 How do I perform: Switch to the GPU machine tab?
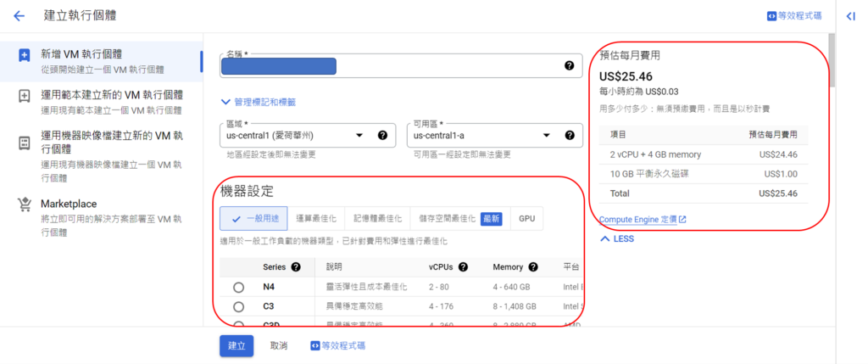click(x=526, y=219)
